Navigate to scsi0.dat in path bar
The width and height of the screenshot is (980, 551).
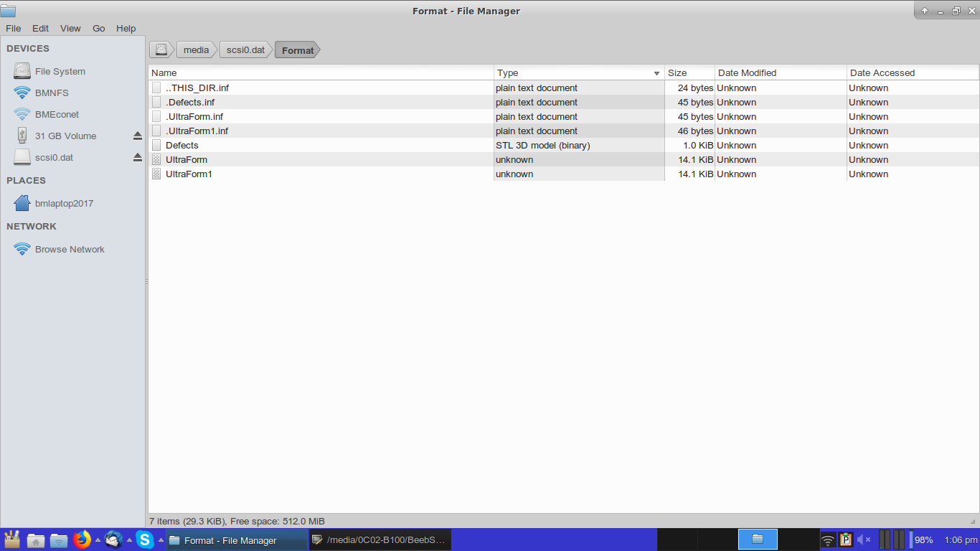coord(245,50)
